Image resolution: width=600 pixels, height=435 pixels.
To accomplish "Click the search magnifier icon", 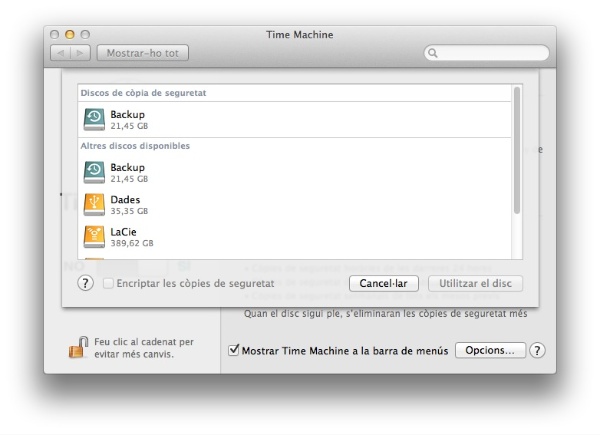I will [432, 53].
